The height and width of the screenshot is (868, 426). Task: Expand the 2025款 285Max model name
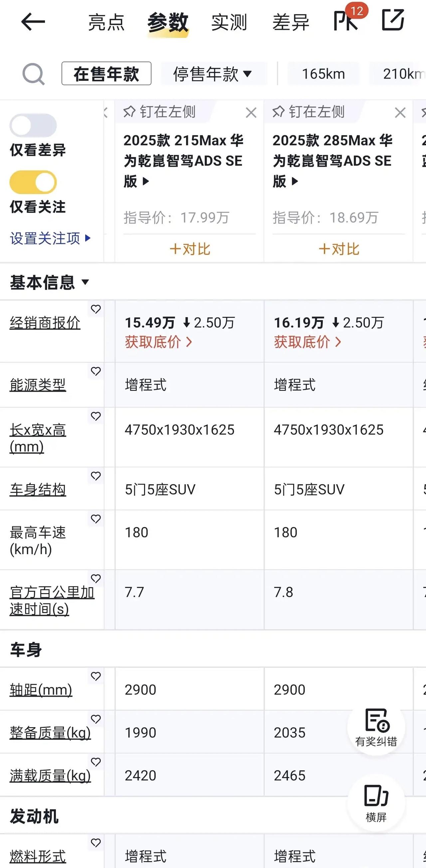point(332,161)
